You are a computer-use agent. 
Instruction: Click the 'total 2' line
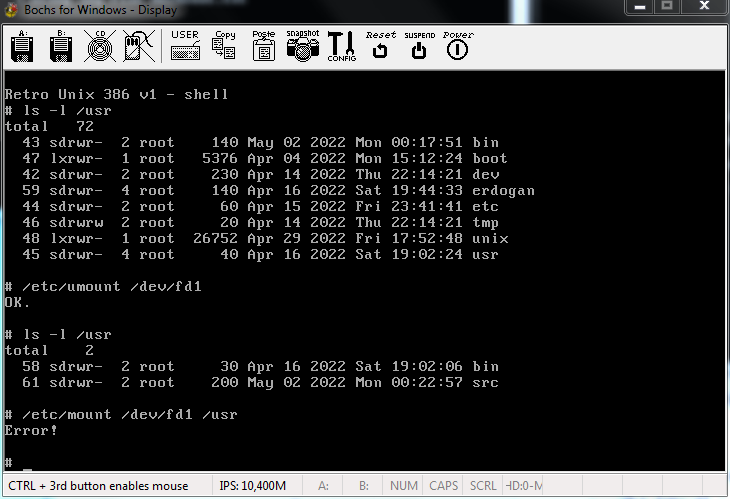click(x=49, y=350)
